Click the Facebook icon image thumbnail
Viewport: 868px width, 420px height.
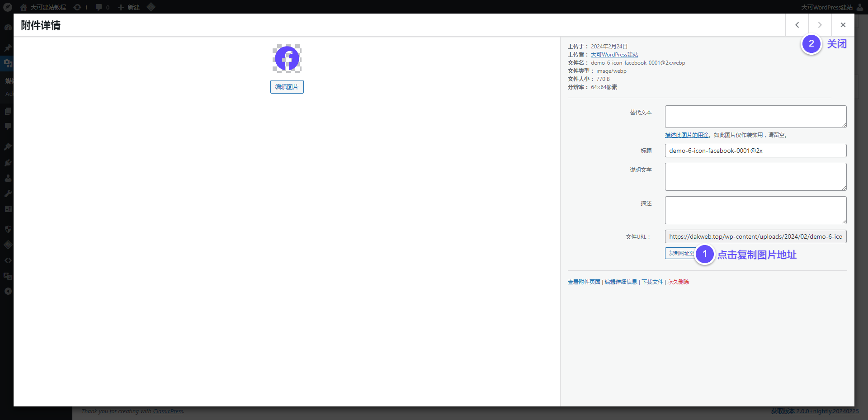click(x=287, y=58)
